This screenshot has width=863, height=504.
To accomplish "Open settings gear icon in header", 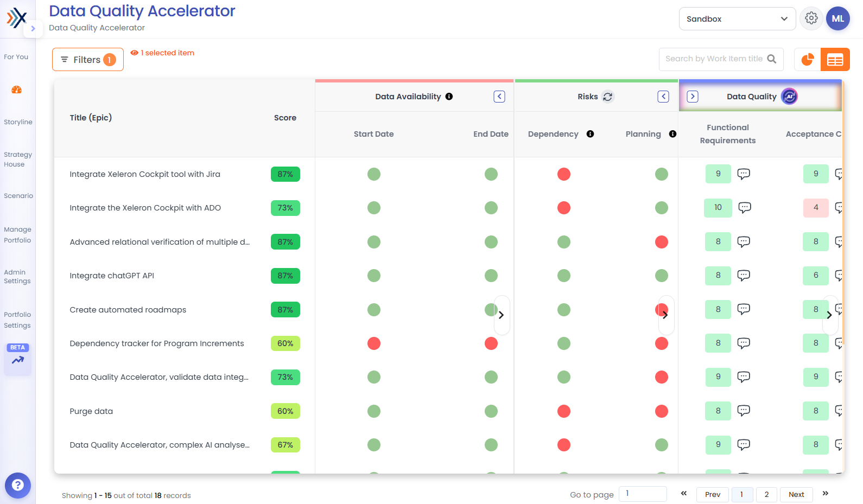I will point(811,18).
